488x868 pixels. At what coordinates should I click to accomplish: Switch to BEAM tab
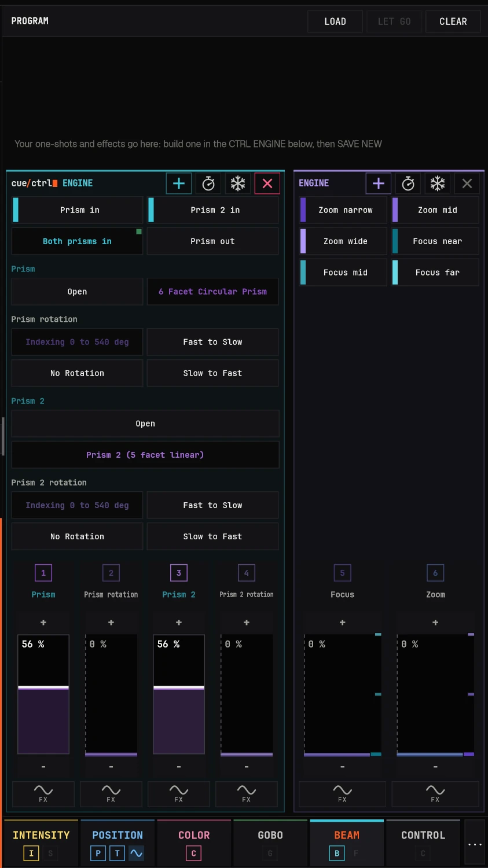click(x=347, y=843)
